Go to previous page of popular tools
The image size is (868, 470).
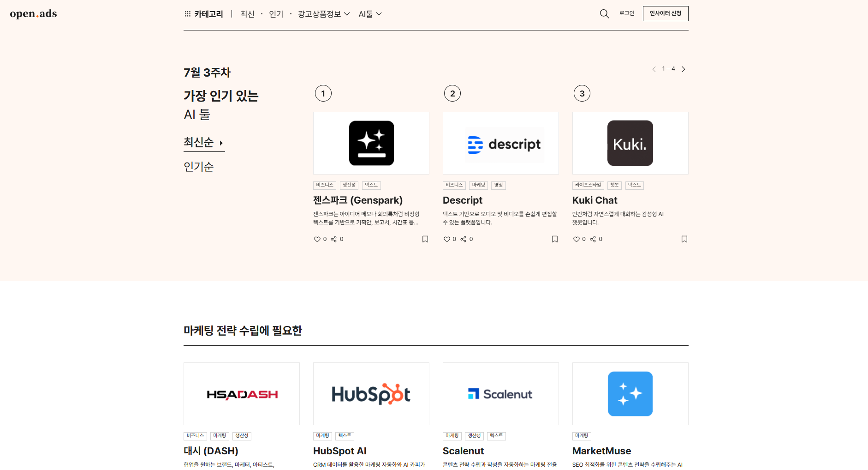pyautogui.click(x=654, y=69)
